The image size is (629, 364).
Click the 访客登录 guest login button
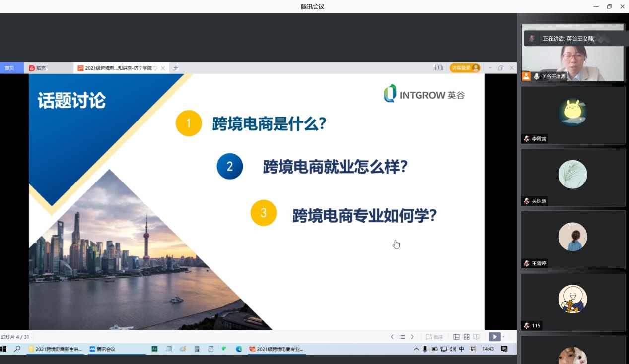tap(465, 68)
